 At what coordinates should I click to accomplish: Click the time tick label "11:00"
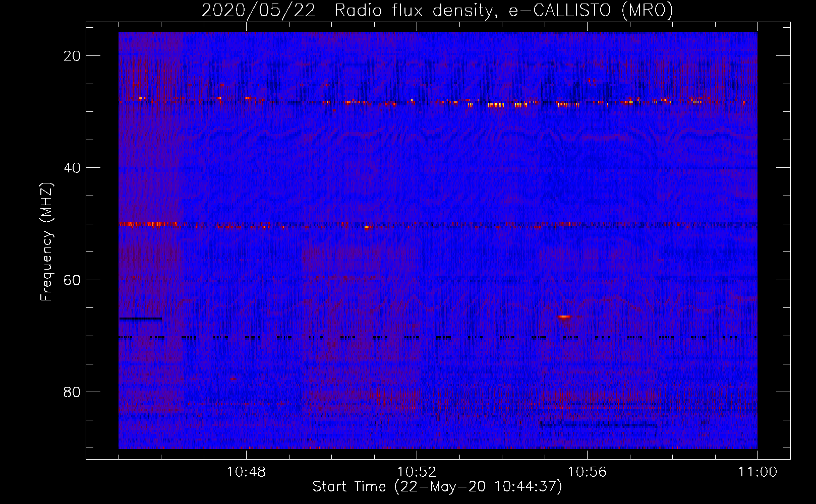[x=757, y=472]
